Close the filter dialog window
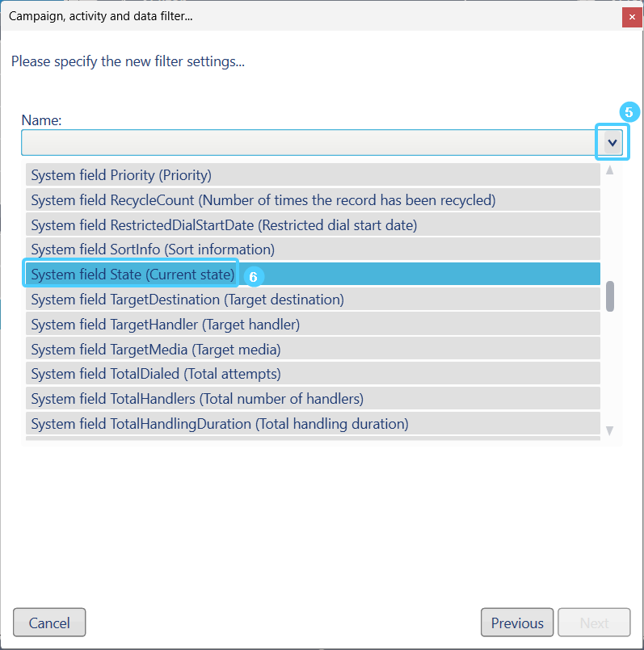The image size is (644, 650). click(x=632, y=16)
